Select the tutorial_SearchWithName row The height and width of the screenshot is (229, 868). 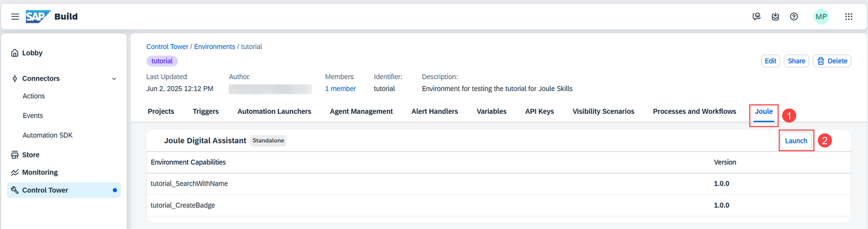pyautogui.click(x=498, y=184)
